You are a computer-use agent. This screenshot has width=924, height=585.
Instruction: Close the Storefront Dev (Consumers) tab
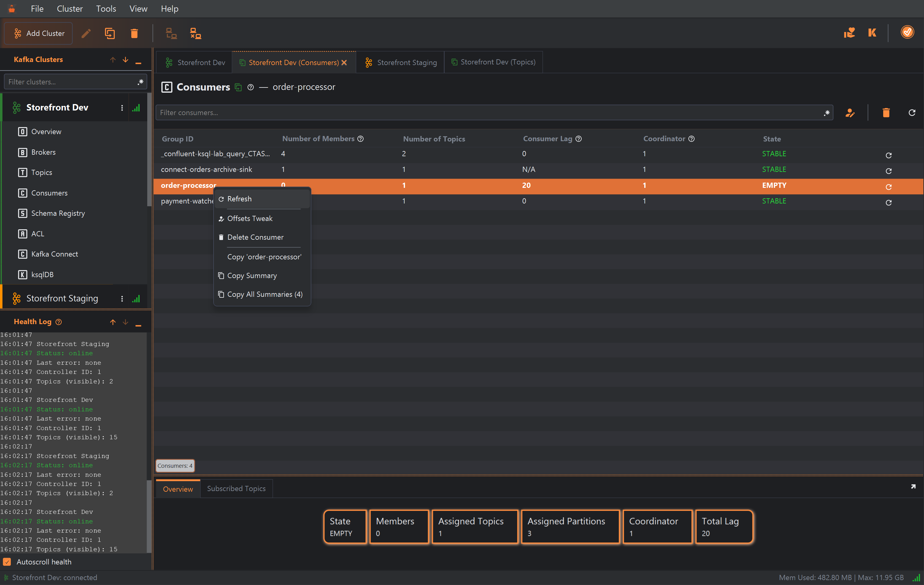tap(344, 62)
